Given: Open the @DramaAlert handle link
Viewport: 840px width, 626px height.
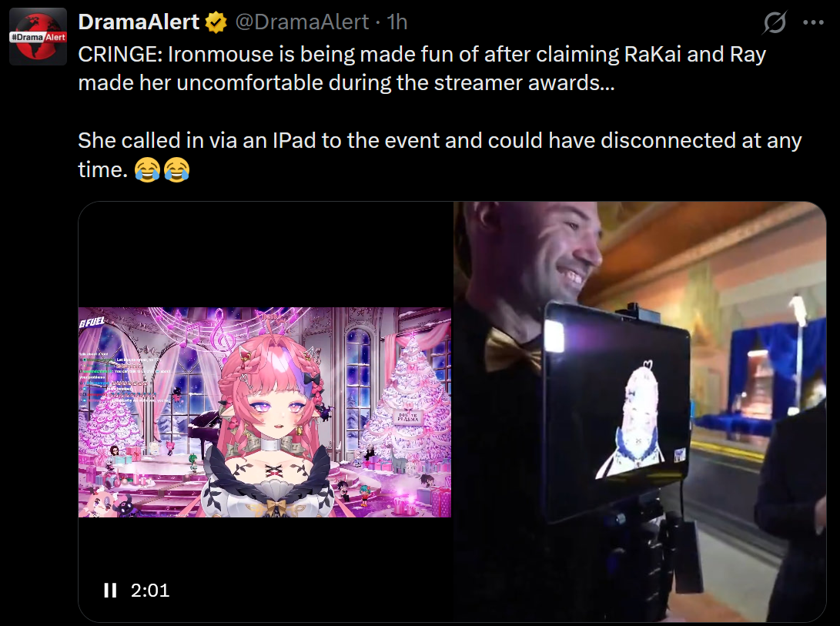Looking at the screenshot, I should coord(302,22).
